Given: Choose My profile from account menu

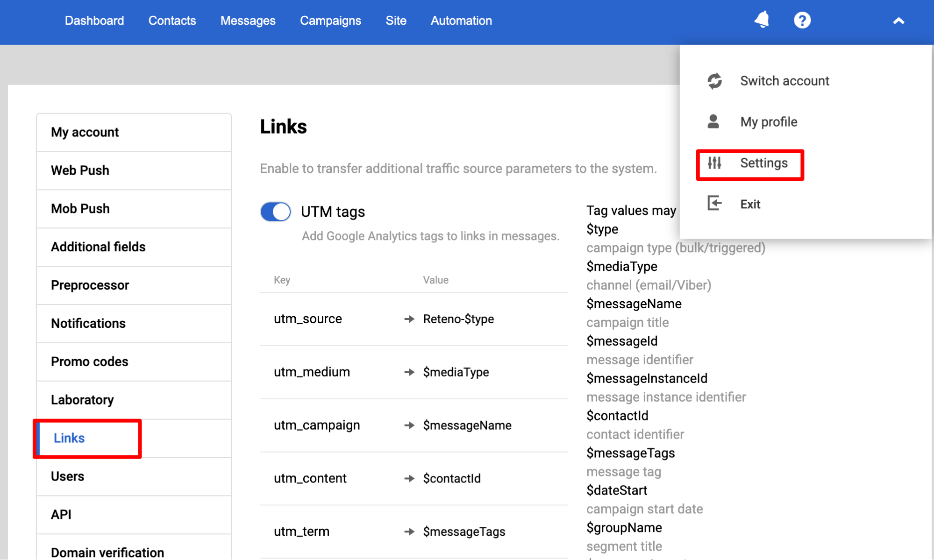Looking at the screenshot, I should (x=768, y=122).
